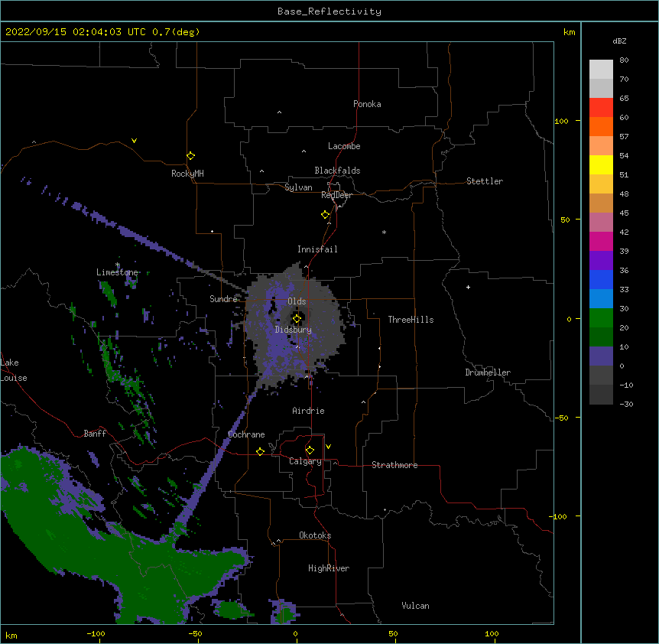Image resolution: width=659 pixels, height=644 pixels.
Task: Select the dark green 20-10 dBZ legend swatch
Action: pos(601,337)
